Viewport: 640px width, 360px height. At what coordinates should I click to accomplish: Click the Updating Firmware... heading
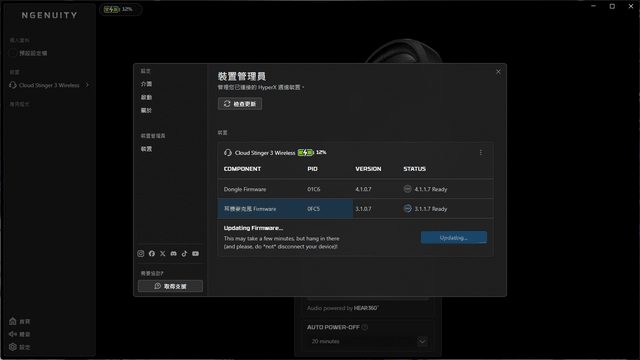[253, 228]
